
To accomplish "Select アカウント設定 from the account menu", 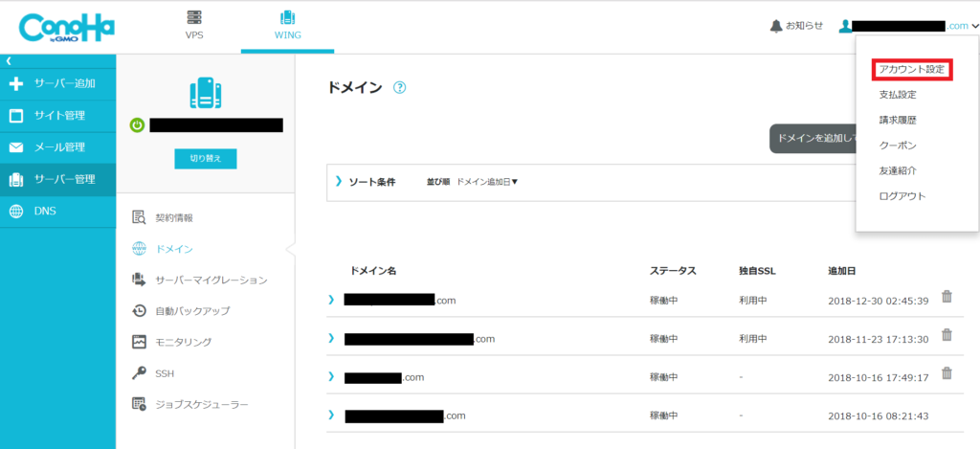I will (911, 70).
